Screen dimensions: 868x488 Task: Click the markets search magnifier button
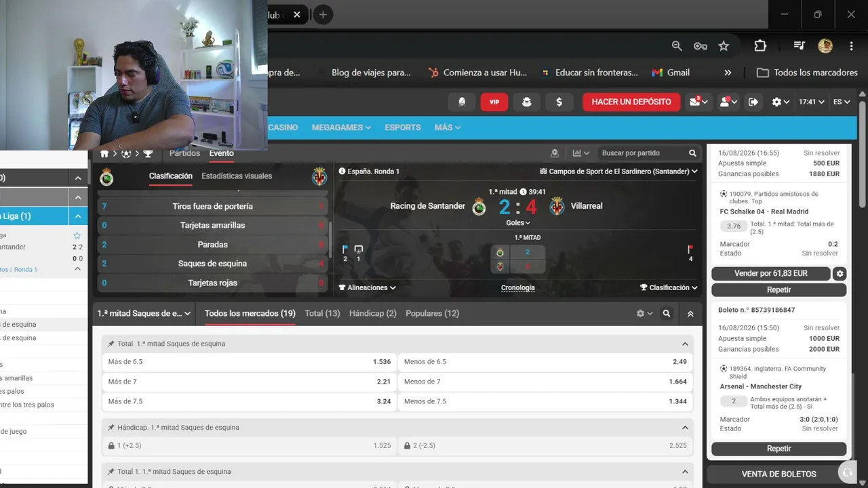click(x=667, y=314)
